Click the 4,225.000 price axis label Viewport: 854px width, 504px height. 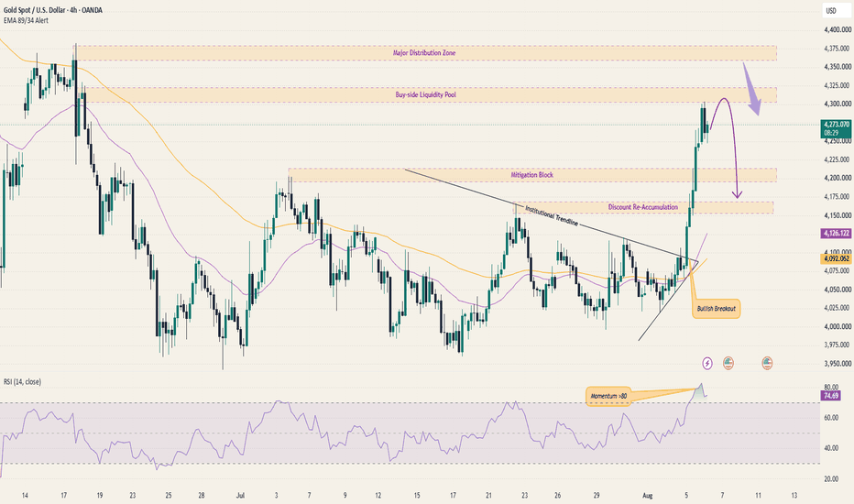[838, 159]
